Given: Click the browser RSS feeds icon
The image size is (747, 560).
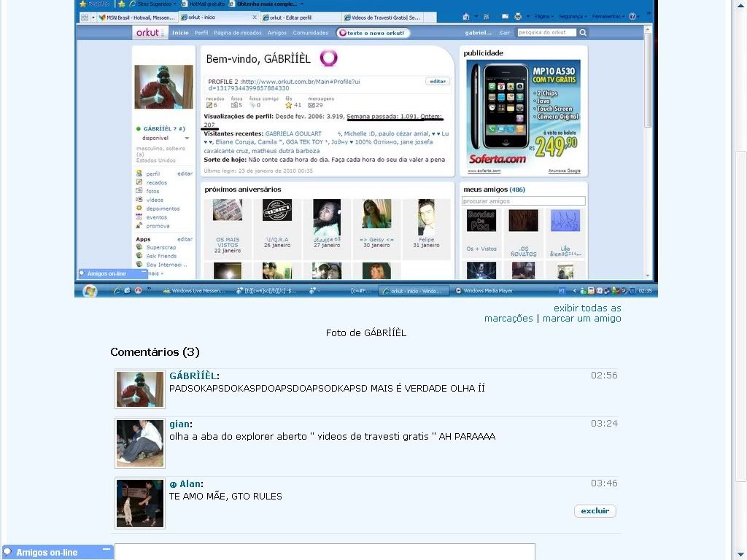Looking at the screenshot, I should coord(486,17).
